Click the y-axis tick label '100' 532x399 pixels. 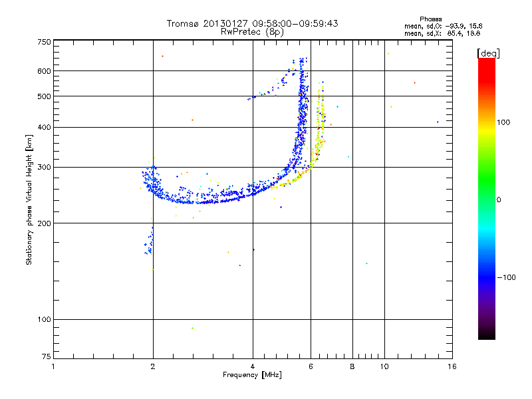click(44, 320)
